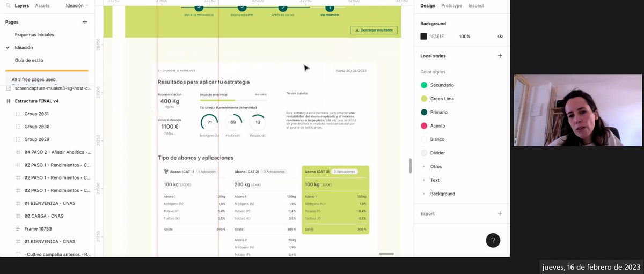This screenshot has width=644, height=274.
Task: Click the frame icon of Estructura FINAL v4
Action: pyautogui.click(x=8, y=101)
